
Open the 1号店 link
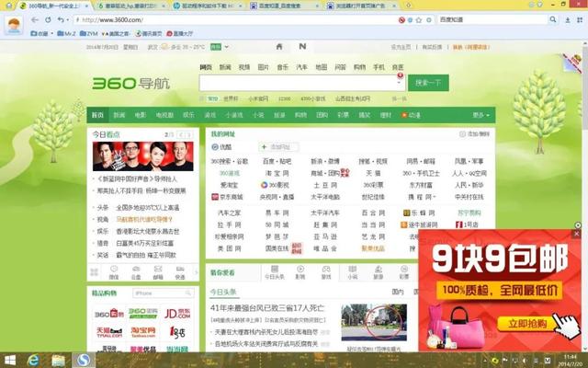[468, 224]
